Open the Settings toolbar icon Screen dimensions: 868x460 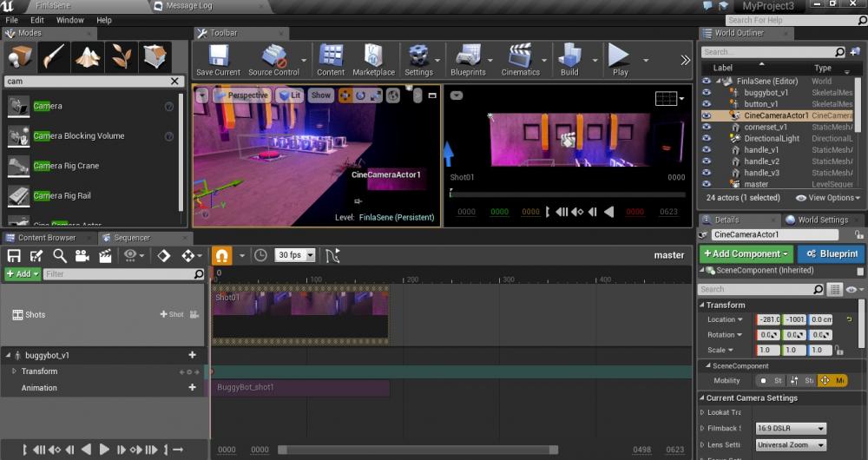[x=418, y=60]
